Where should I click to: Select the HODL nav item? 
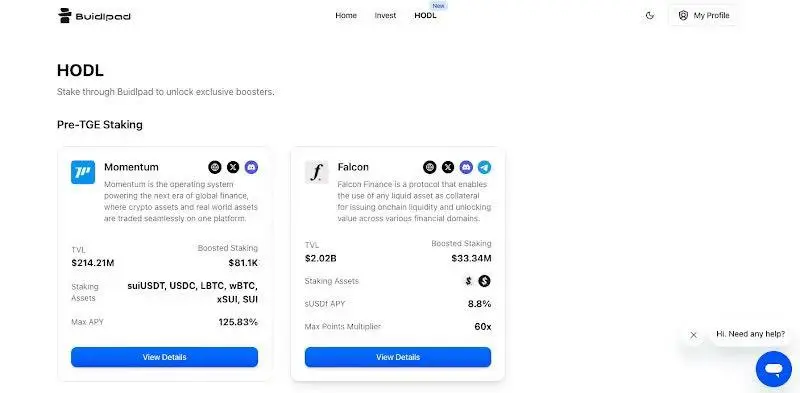tap(426, 15)
